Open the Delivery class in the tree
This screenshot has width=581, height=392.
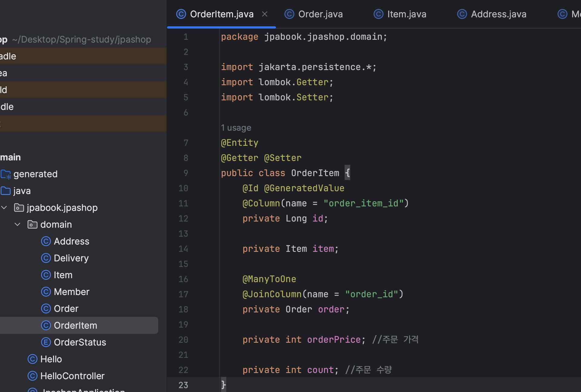(x=71, y=258)
